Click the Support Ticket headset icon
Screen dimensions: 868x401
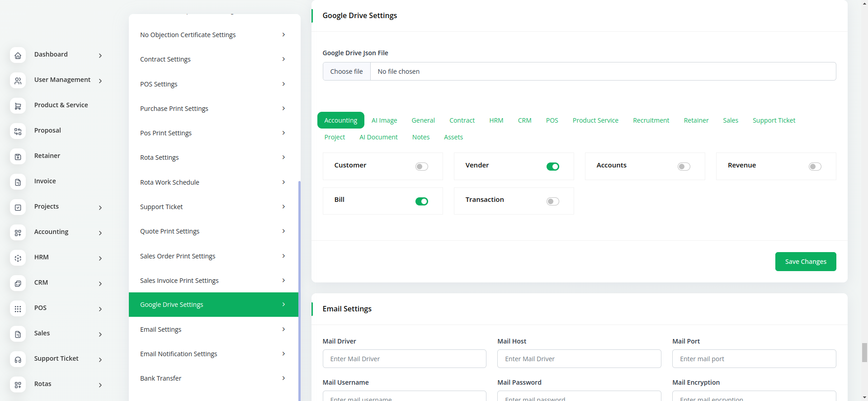pyautogui.click(x=18, y=360)
